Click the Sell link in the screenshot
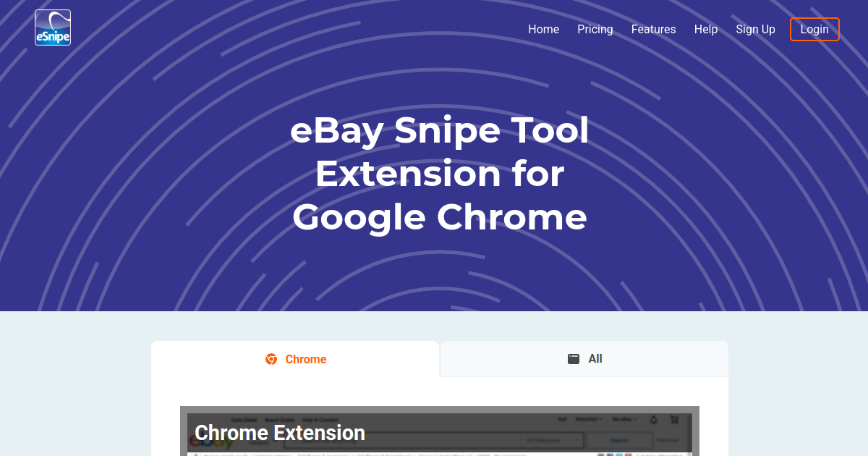Screen dimensions: 868x456 pyautogui.click(x=562, y=418)
